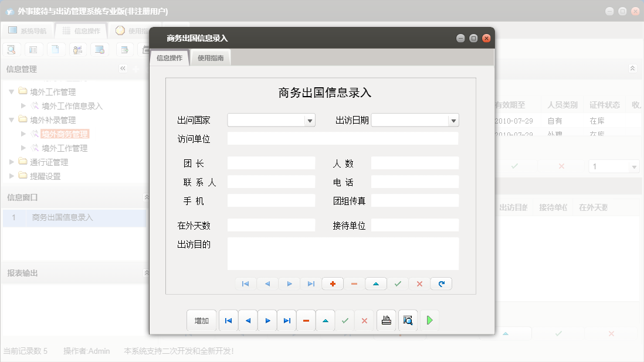Image resolution: width=644 pixels, height=362 pixels.
Task: Open the report list toolbar icon
Action: point(33,50)
